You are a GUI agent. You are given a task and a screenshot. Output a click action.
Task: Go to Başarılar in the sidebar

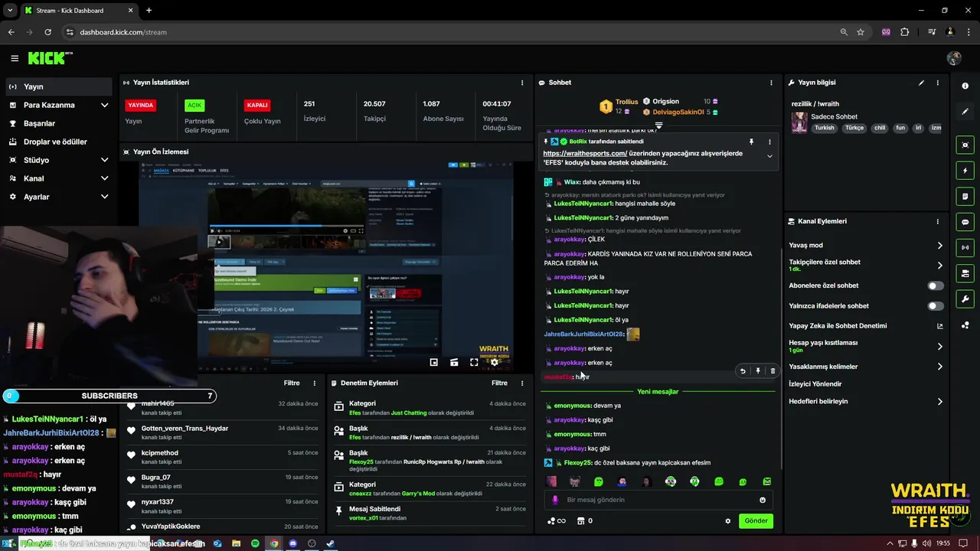point(58,123)
